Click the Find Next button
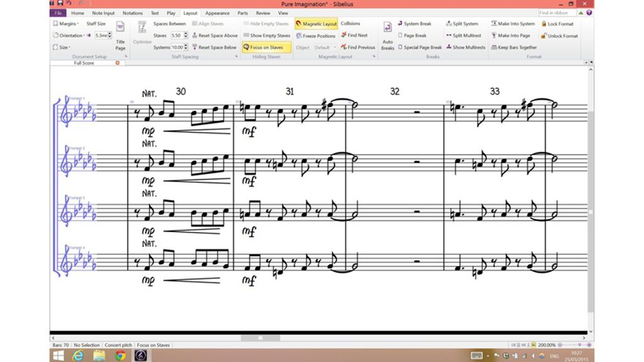Image resolution: width=644 pixels, height=362 pixels. [x=357, y=35]
